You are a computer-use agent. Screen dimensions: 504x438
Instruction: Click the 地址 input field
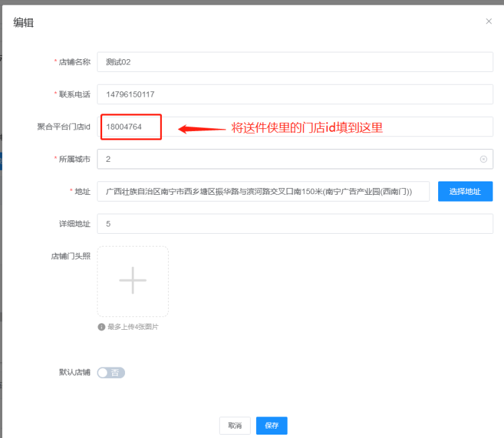point(263,191)
